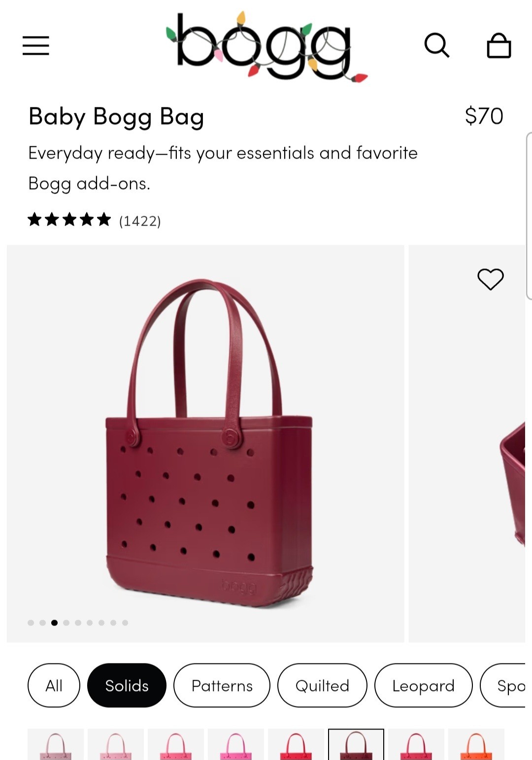
Task: Select the first carousel dot
Action: pyautogui.click(x=31, y=622)
